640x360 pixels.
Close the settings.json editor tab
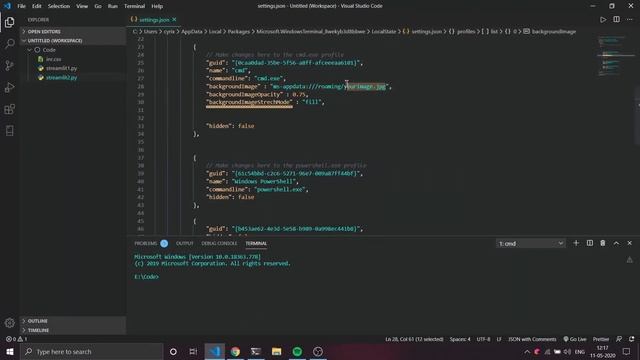174,20
